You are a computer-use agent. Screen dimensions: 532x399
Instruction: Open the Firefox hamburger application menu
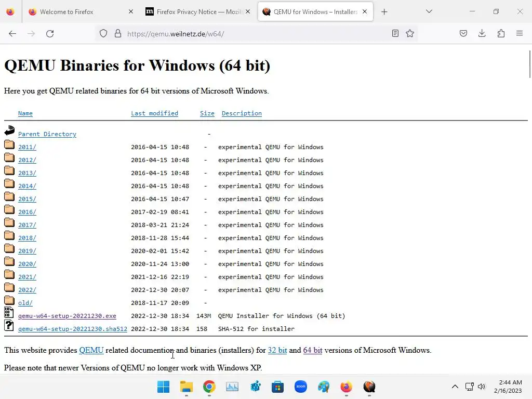[x=520, y=33]
